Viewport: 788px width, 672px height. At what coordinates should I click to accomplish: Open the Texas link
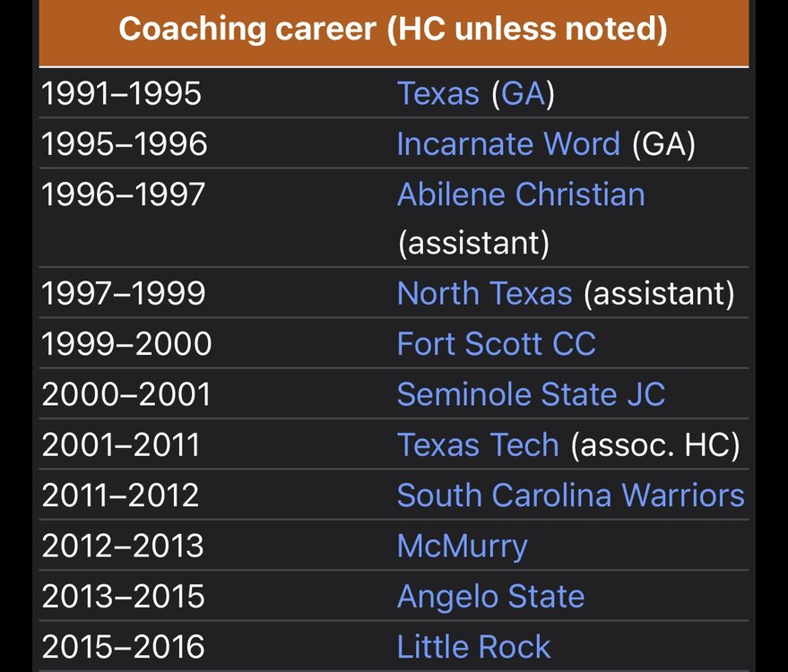click(x=437, y=94)
